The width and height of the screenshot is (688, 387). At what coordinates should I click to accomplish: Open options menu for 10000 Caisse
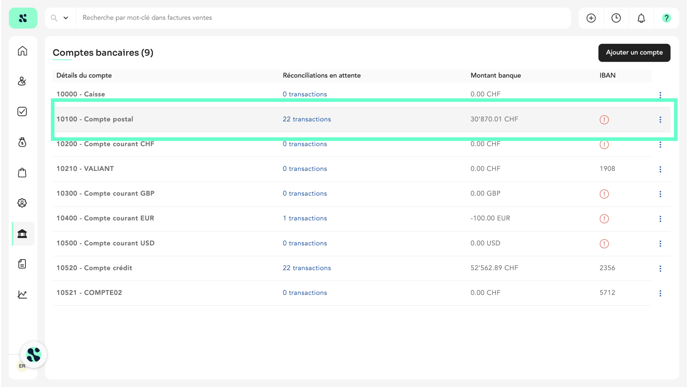(x=660, y=94)
